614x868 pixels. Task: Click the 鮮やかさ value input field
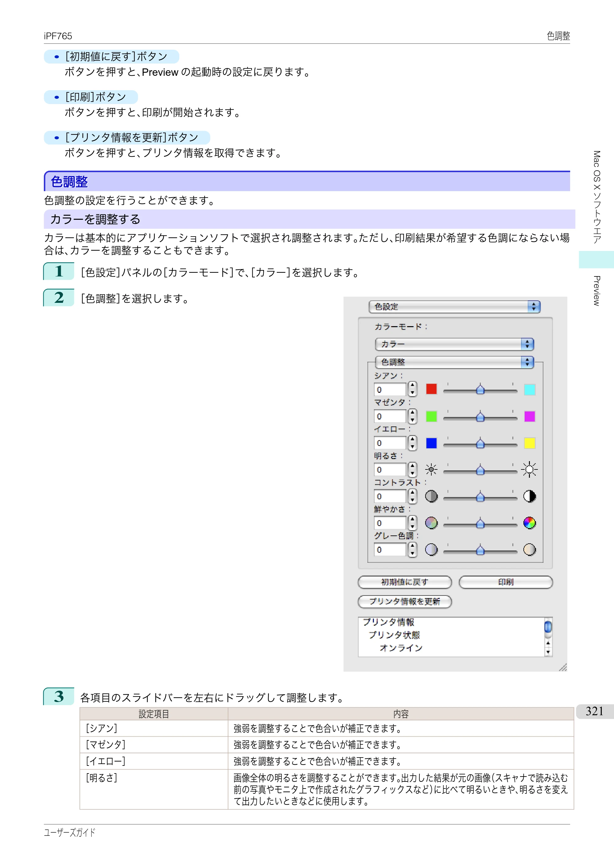pyautogui.click(x=390, y=523)
